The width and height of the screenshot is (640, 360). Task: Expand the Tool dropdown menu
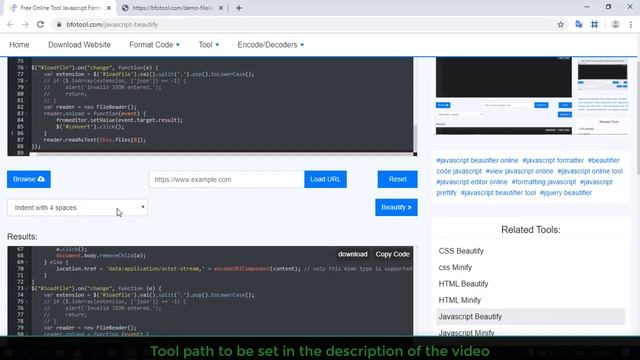pos(209,45)
